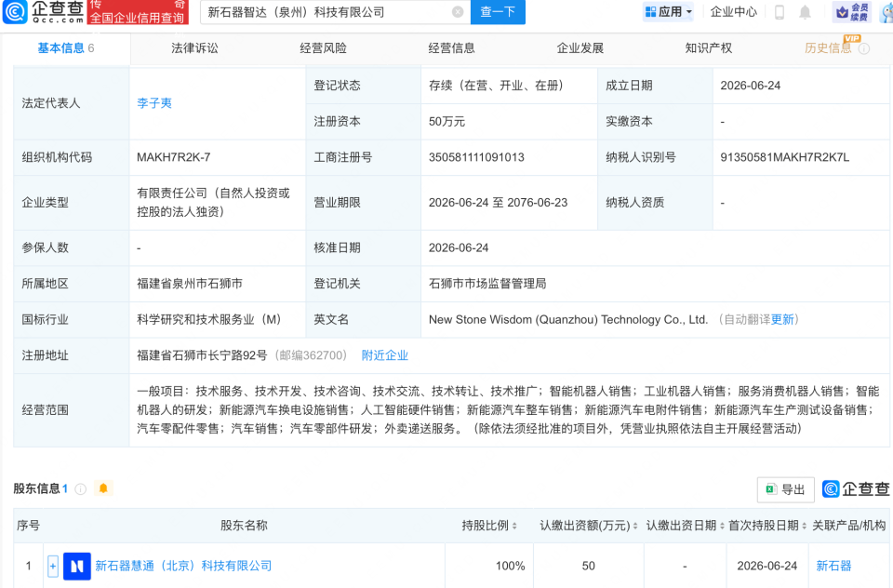Open shareholder 新石器慧通（北京）科技有限公司

183,567
